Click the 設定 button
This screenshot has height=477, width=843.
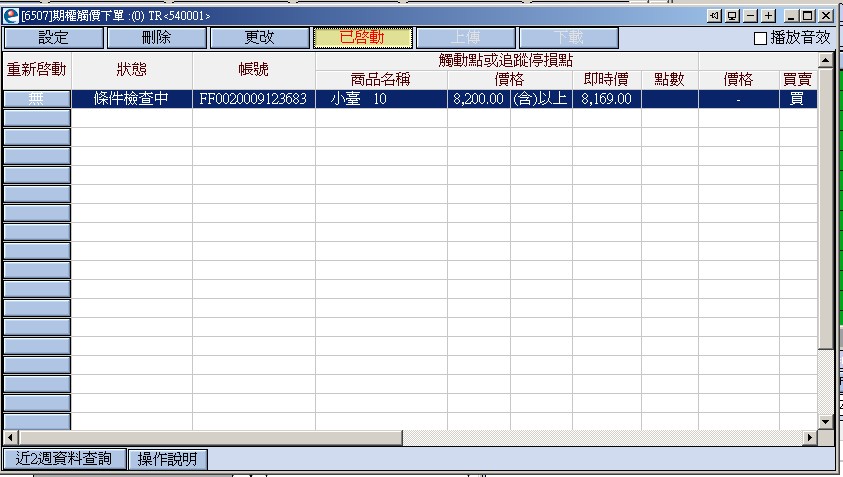(53, 38)
